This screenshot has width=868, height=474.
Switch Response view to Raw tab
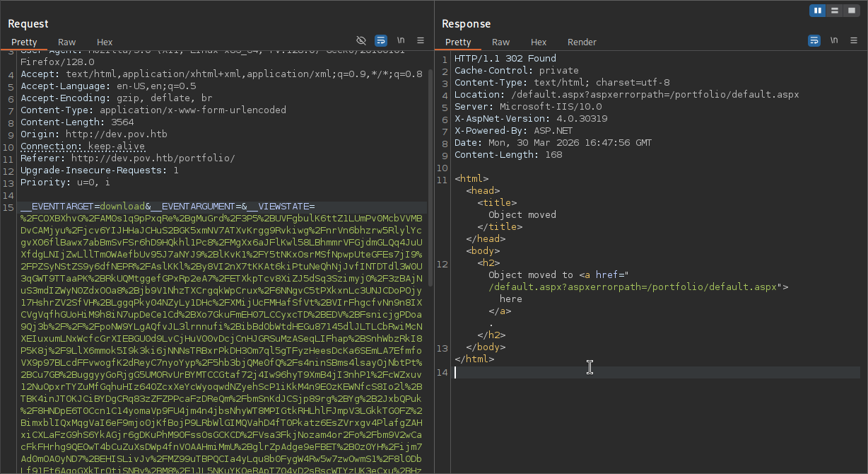pos(500,42)
